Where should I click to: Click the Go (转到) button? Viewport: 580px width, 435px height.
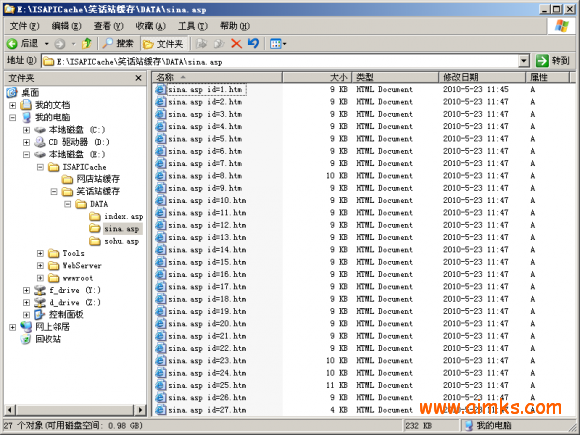(553, 61)
